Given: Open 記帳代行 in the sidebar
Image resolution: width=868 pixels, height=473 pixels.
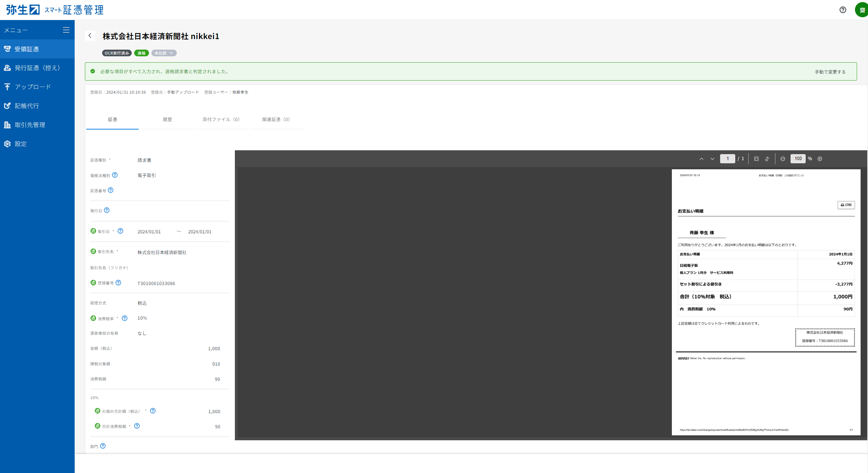Looking at the screenshot, I should coord(37,106).
